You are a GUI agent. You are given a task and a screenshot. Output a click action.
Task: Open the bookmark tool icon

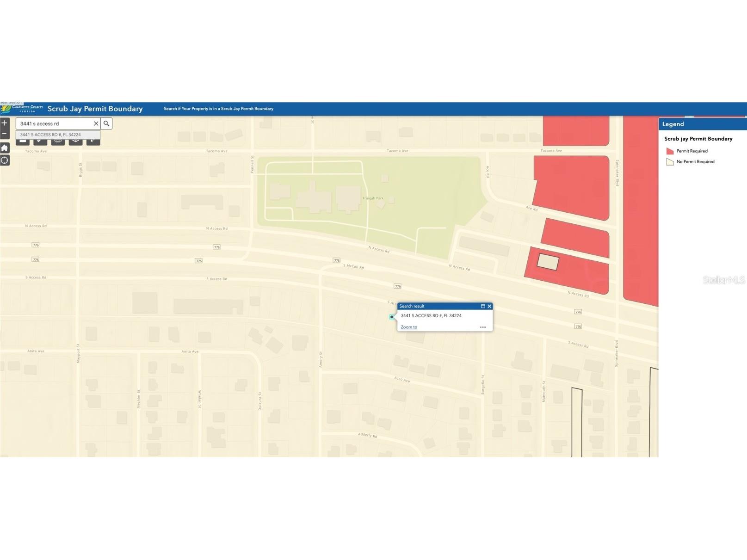[x=93, y=141]
